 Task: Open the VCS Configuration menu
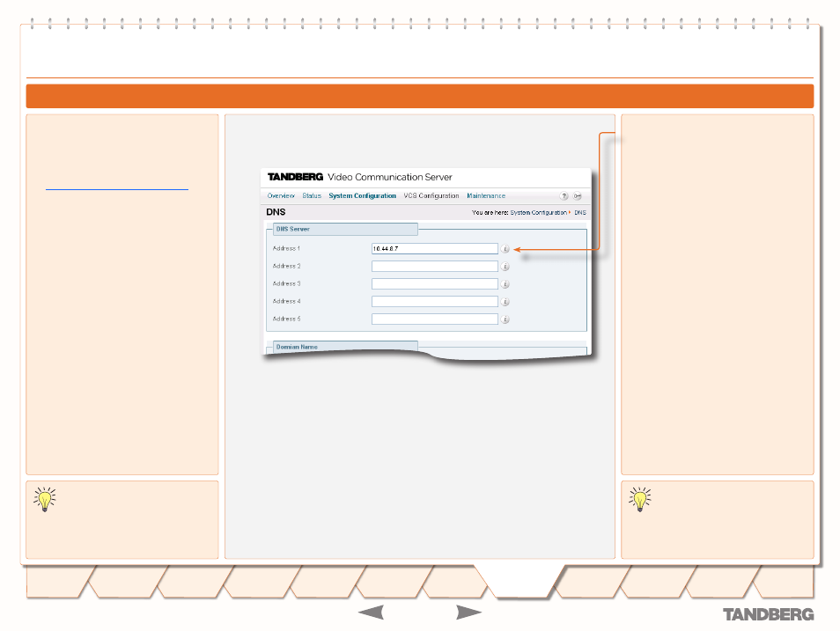point(431,196)
